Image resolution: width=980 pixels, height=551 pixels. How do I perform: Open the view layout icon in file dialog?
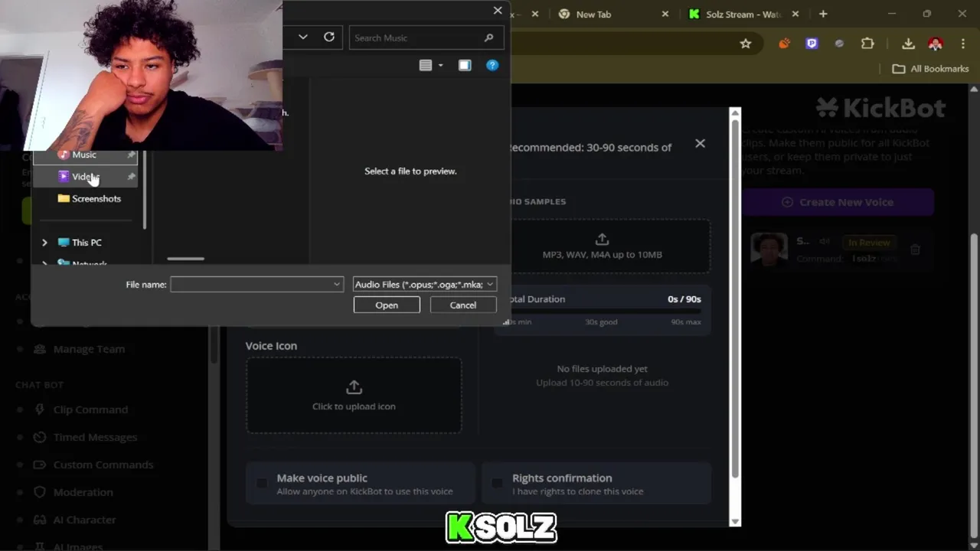click(426, 65)
